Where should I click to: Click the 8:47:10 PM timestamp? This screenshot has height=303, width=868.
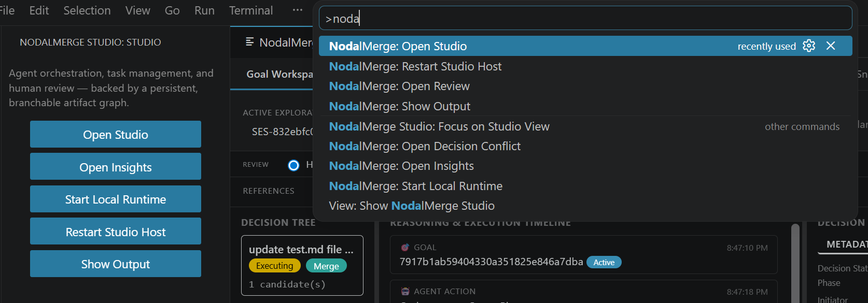pos(747,248)
